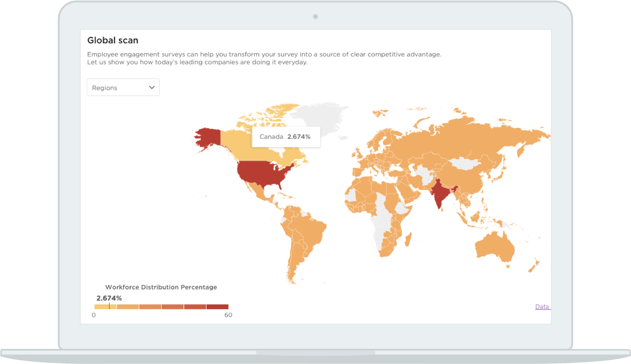Click New Zealand on the map
The height and width of the screenshot is (364, 631).
(534, 266)
